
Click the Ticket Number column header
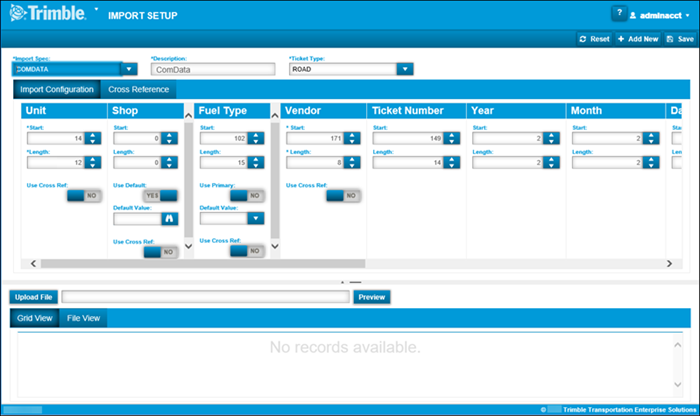pos(416,111)
